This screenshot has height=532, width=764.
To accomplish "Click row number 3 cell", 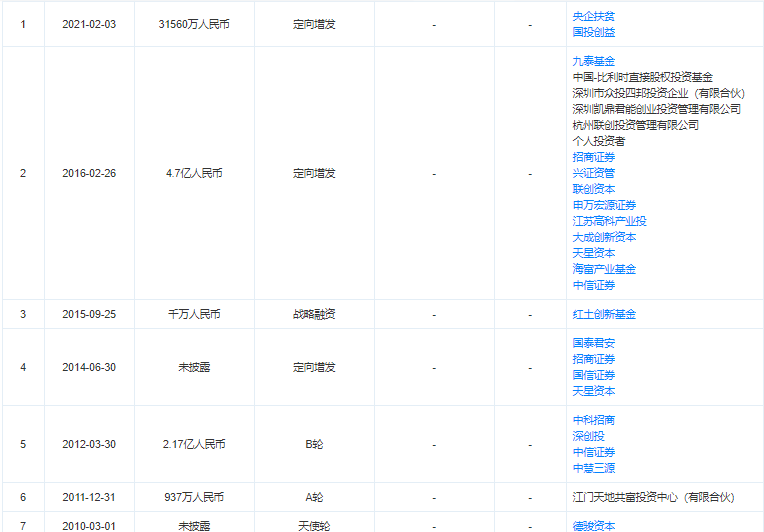I will (23, 314).
